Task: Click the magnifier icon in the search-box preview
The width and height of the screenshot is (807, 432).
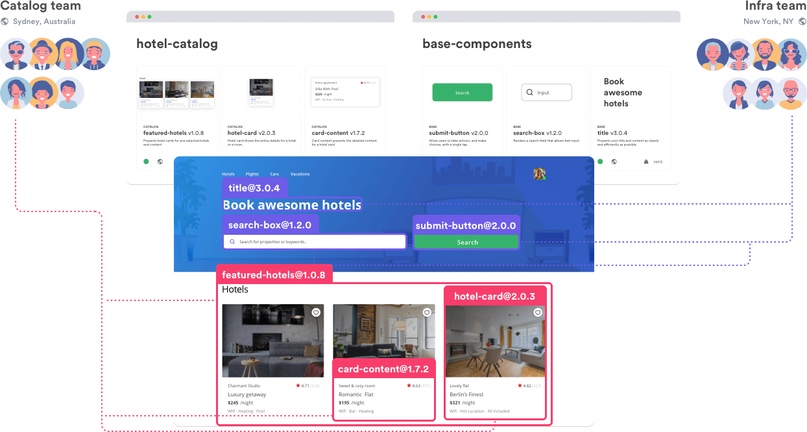Action: [x=530, y=93]
